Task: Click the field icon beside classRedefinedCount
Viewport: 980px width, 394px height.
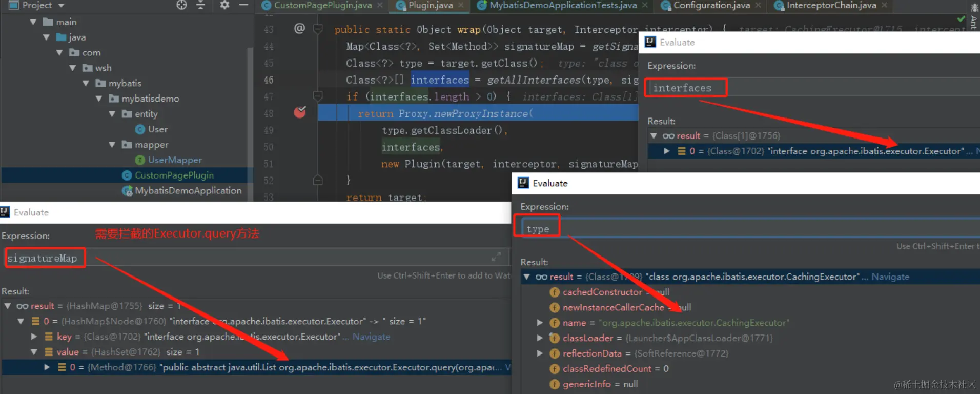Action: [554, 369]
